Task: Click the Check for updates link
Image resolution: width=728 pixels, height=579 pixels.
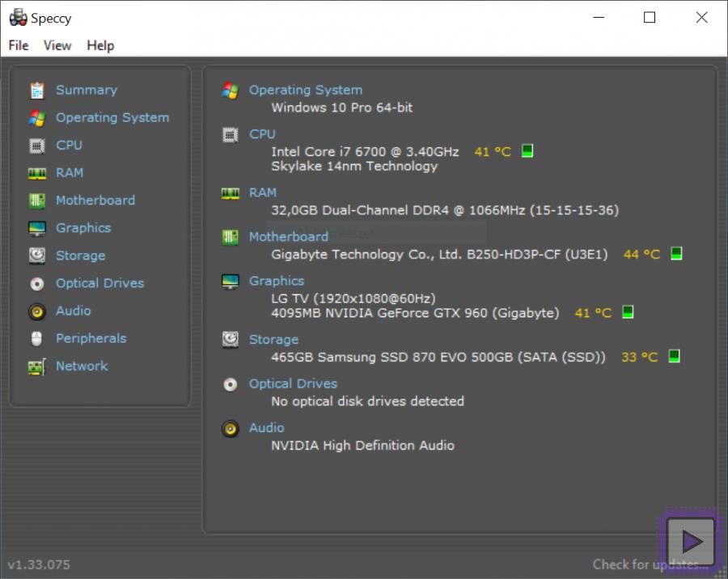Action: pos(650,564)
